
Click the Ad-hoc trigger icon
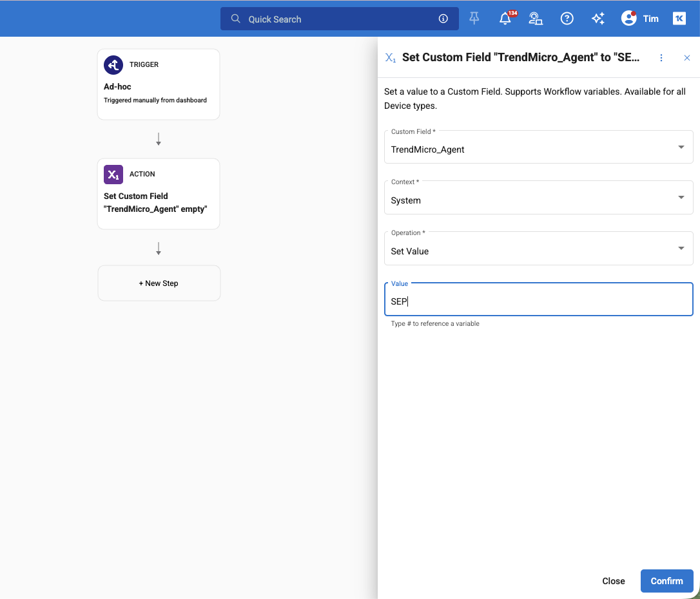coord(113,65)
